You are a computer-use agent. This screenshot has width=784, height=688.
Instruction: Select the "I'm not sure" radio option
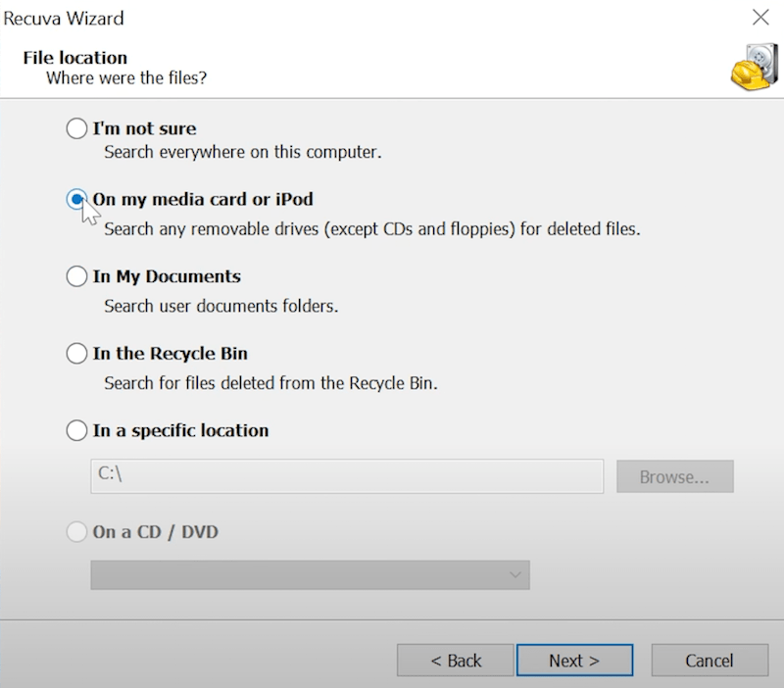click(76, 128)
